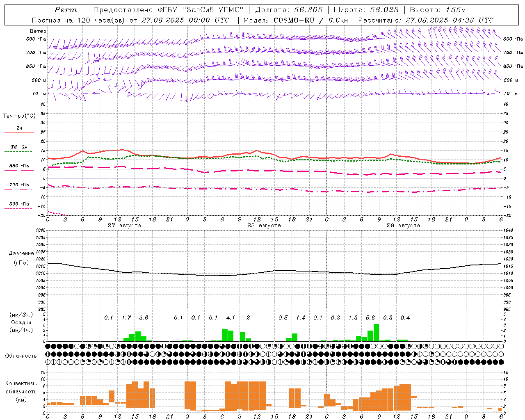Click the precipitation value '1.7'
Image resolution: width=525 pixels, height=420 pixels.
click(126, 318)
